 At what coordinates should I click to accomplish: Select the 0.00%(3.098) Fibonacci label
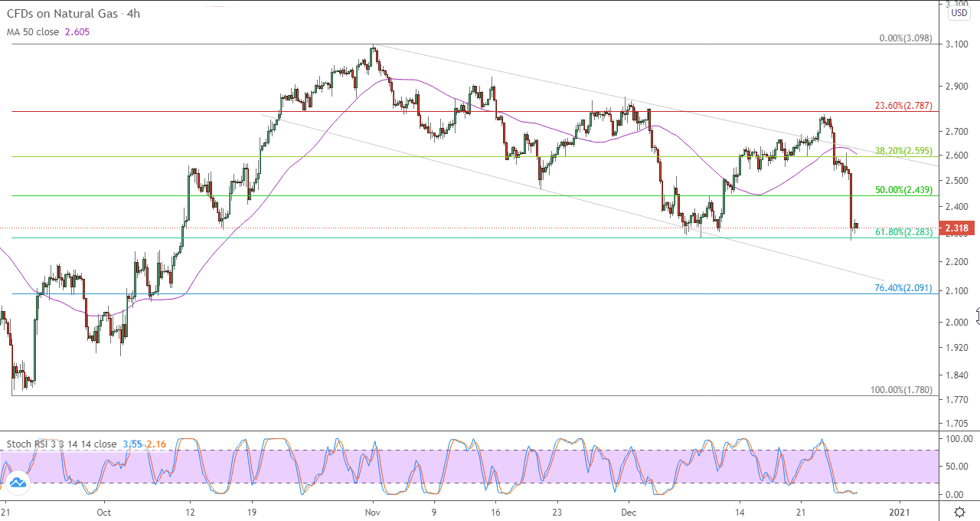906,38
